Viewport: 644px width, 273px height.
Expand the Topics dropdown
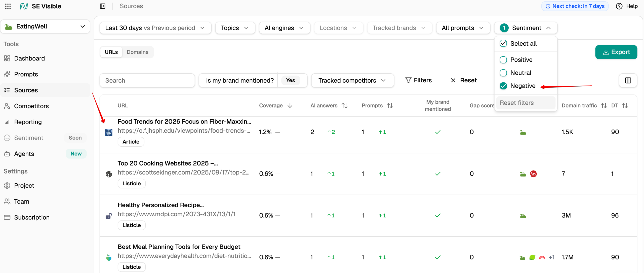pyautogui.click(x=235, y=28)
